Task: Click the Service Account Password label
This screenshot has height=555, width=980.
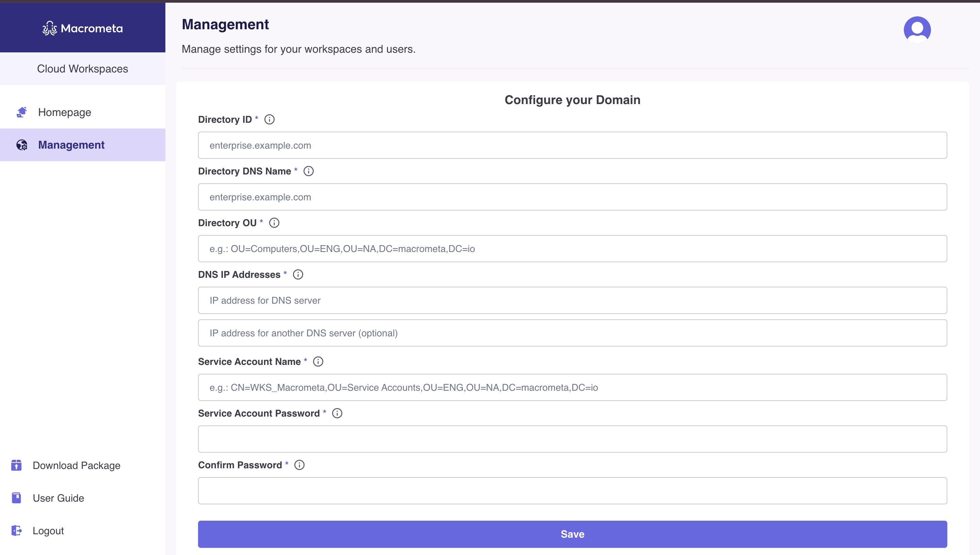Action: pyautogui.click(x=259, y=413)
